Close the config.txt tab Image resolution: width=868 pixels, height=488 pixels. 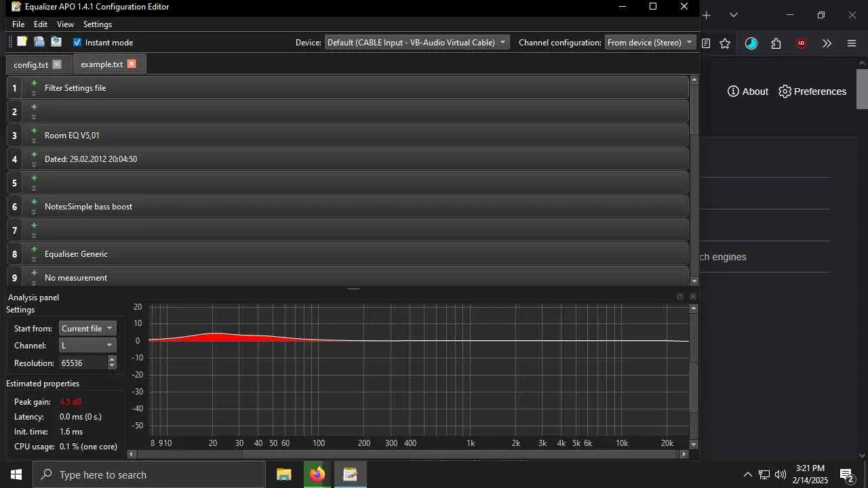click(x=57, y=64)
